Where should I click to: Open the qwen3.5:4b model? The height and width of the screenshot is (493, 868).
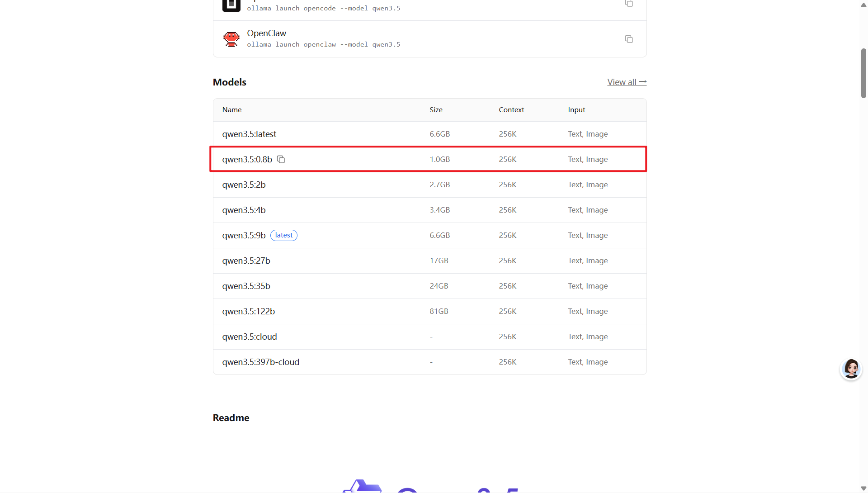click(x=244, y=210)
